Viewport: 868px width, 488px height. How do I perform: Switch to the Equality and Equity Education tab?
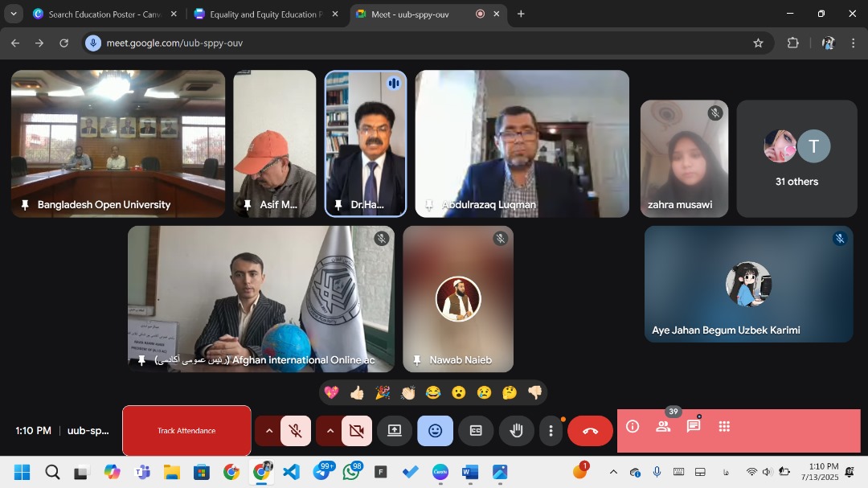point(265,14)
